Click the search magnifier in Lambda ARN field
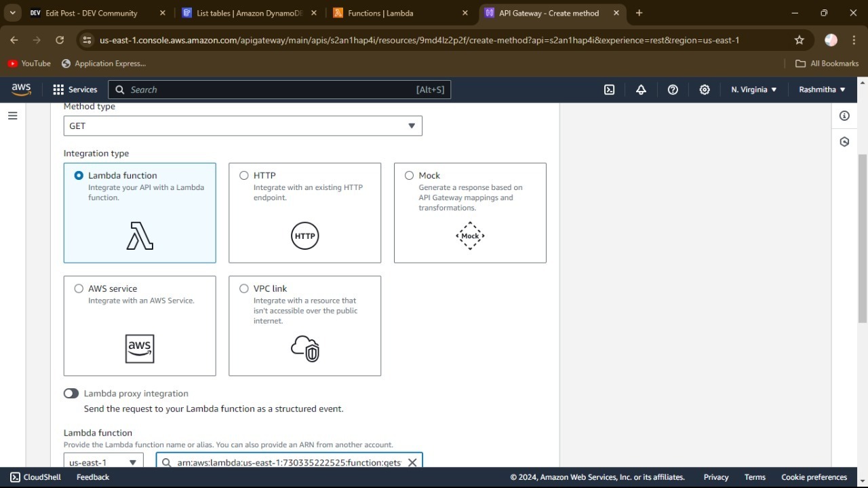Viewport: 868px width, 488px height. coord(166,463)
